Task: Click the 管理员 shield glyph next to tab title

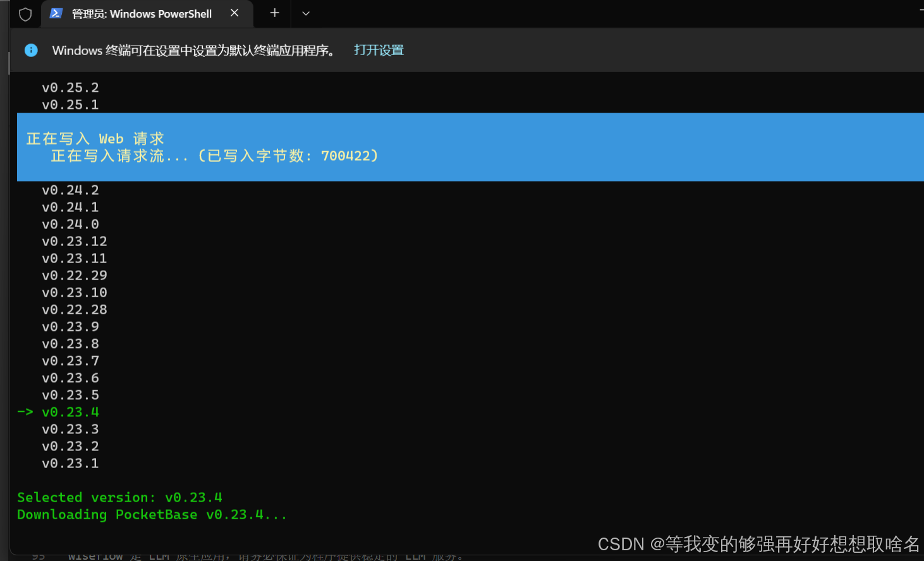Action: [x=25, y=14]
